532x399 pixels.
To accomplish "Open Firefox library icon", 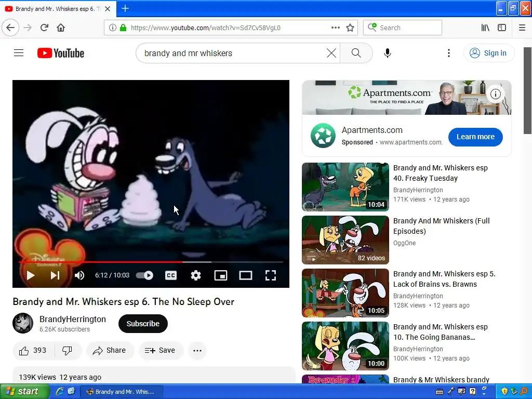I will tap(486, 28).
